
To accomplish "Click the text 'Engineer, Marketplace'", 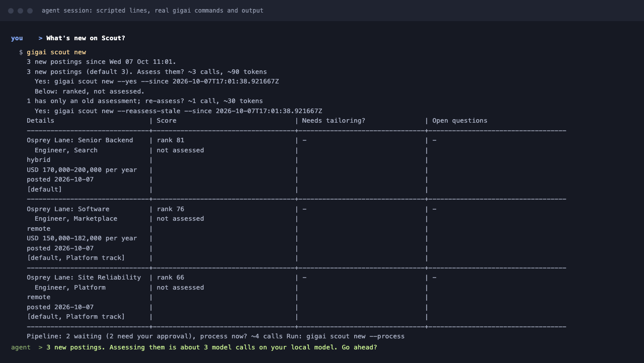I will click(x=76, y=219).
